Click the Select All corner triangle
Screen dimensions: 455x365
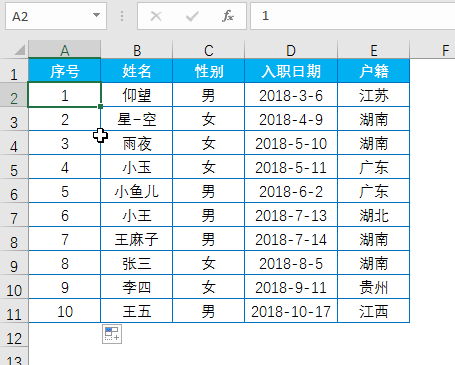[20, 50]
